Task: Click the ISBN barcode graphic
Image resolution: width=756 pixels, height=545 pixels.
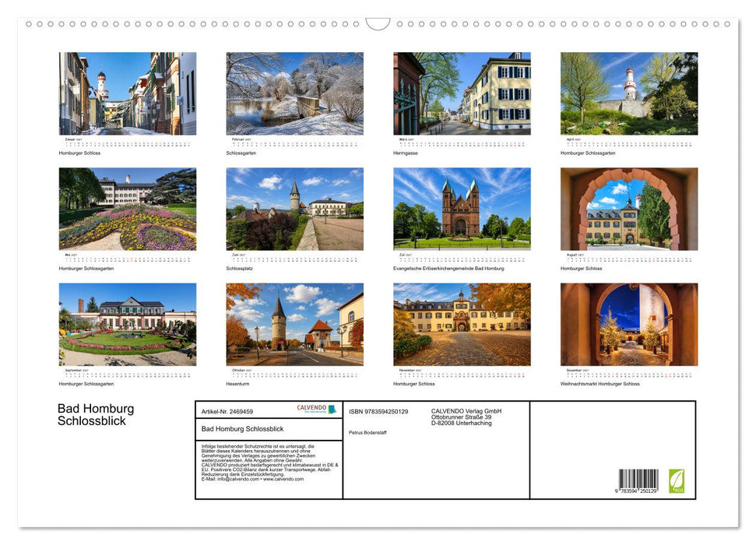Action: 638,479
